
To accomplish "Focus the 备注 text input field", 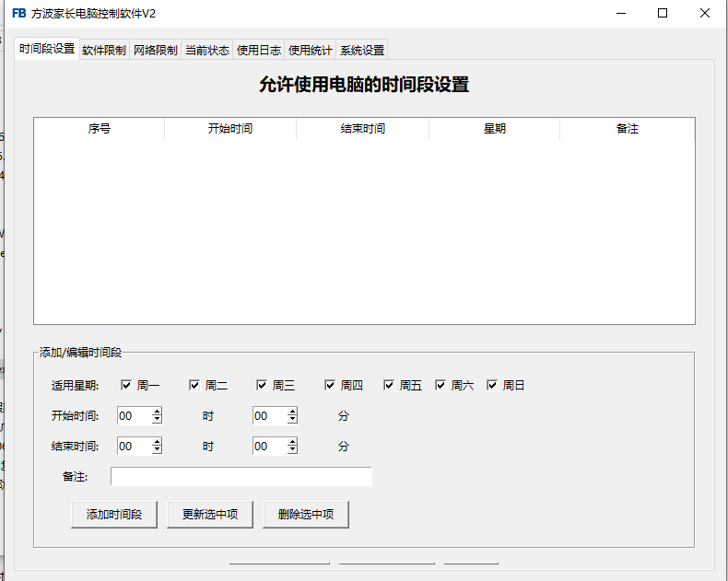I will (241, 476).
